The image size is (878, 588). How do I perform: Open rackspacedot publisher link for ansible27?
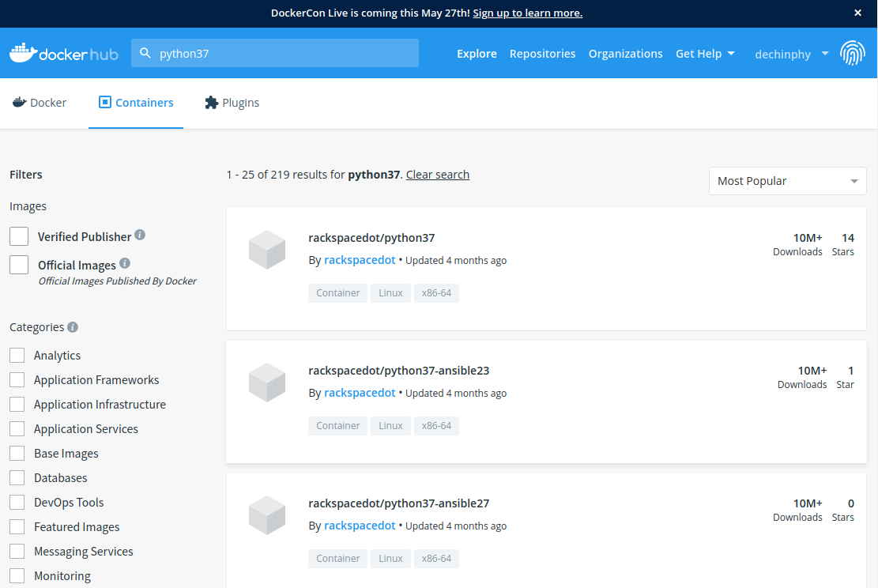pos(360,526)
